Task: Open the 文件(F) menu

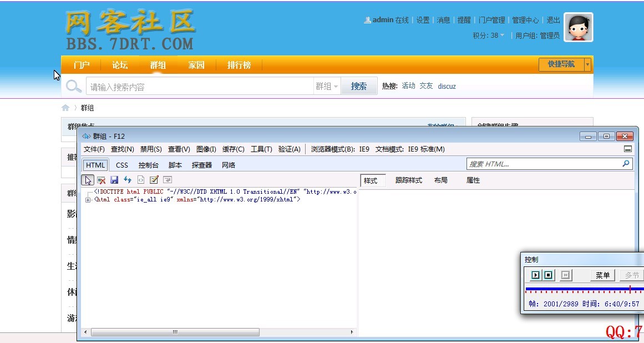Action: tap(94, 149)
